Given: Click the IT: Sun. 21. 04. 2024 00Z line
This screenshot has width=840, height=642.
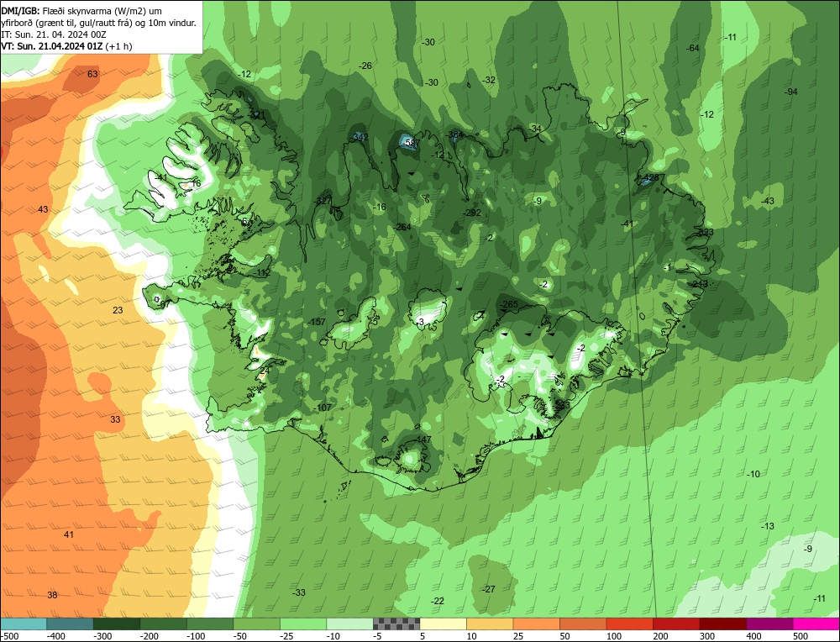Looking at the screenshot, I should point(54,34).
